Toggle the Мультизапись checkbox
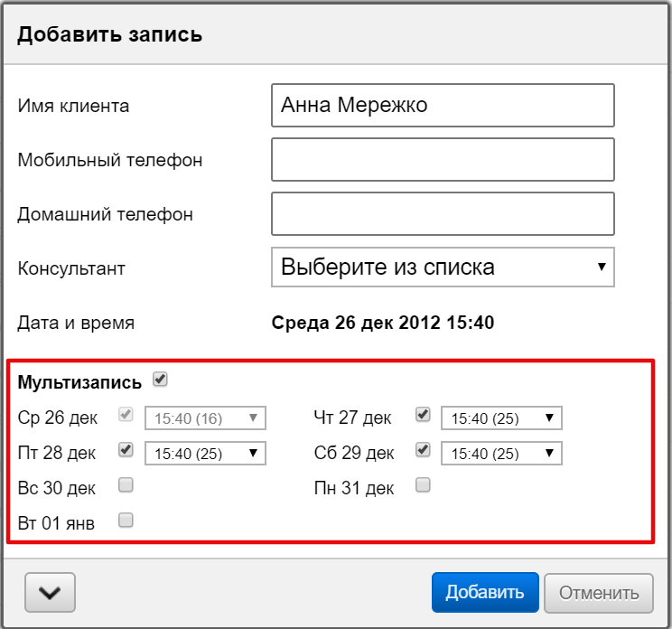This screenshot has height=629, width=672. tap(160, 380)
